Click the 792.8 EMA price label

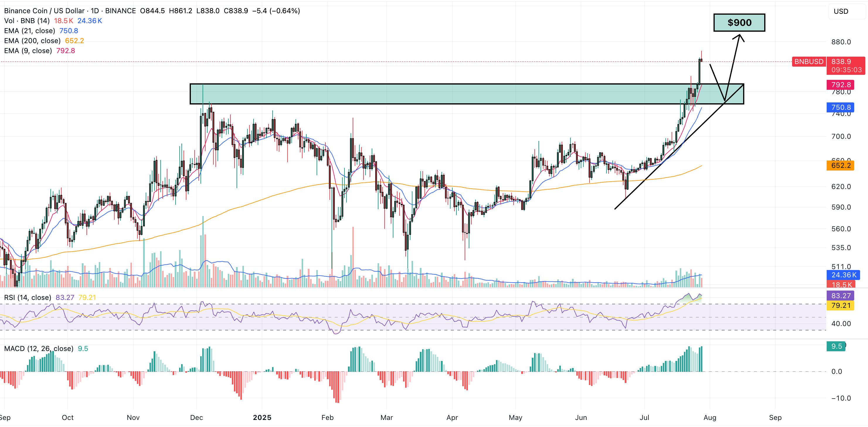click(840, 85)
